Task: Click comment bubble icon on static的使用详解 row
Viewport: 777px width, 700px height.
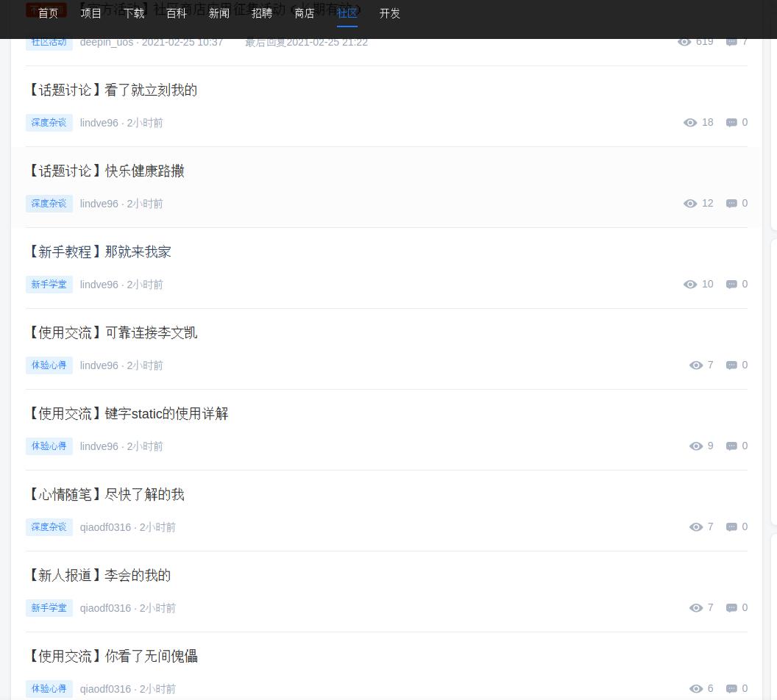Action: [x=731, y=446]
